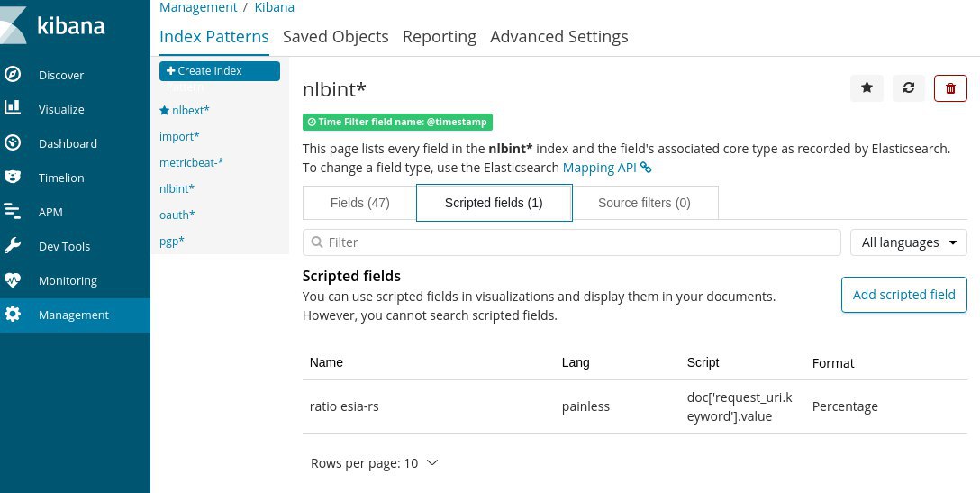Image resolution: width=980 pixels, height=493 pixels.
Task: Open the Mapping API link
Action: [599, 168]
